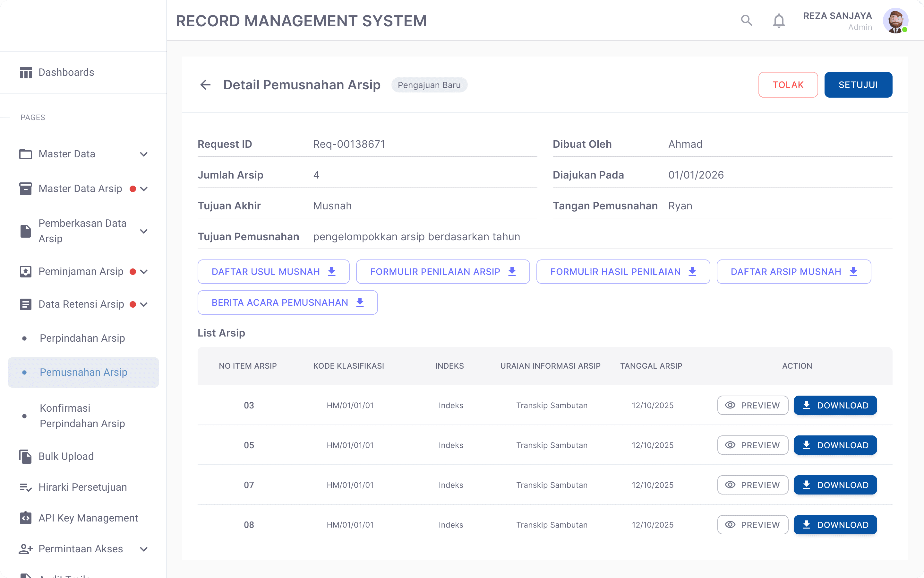Expand the Peminjaman Arsip chevron
The height and width of the screenshot is (578, 924).
[x=143, y=272]
